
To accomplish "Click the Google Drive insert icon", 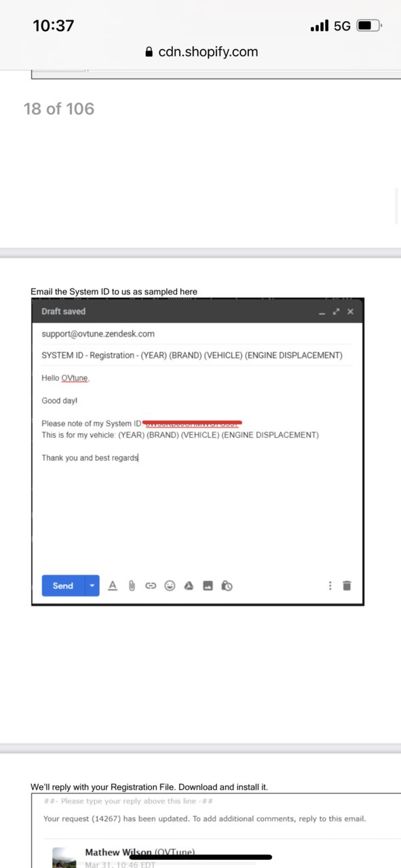I will (x=189, y=586).
